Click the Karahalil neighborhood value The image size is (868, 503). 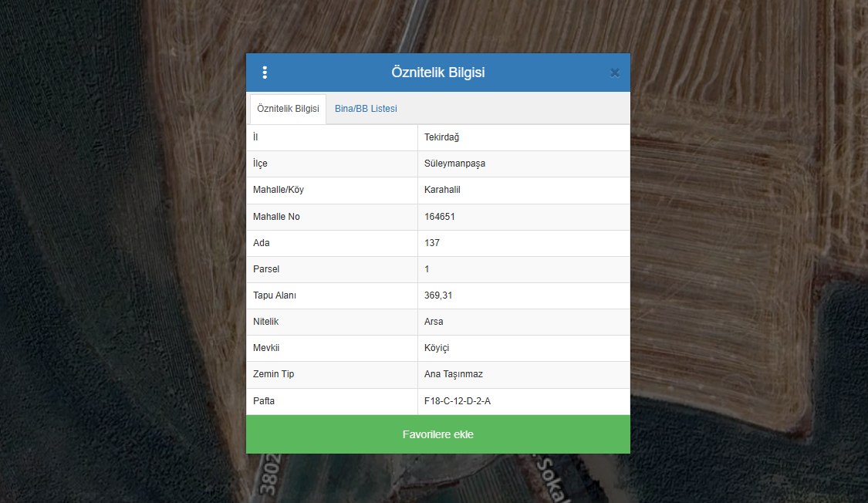(x=442, y=190)
